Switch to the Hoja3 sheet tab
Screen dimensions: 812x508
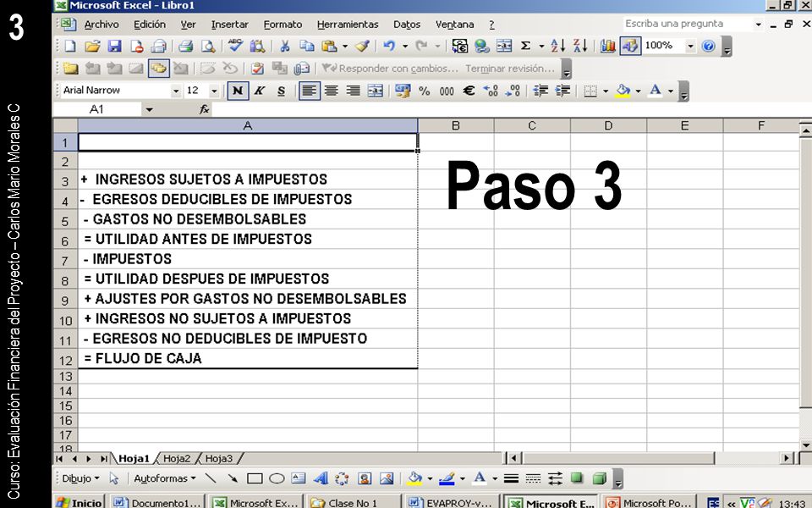218,458
